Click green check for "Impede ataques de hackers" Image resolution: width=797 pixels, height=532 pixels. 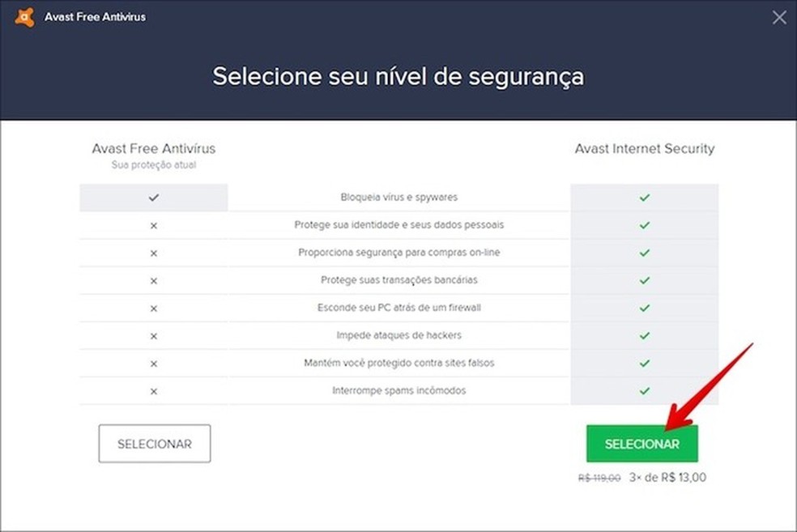(644, 335)
